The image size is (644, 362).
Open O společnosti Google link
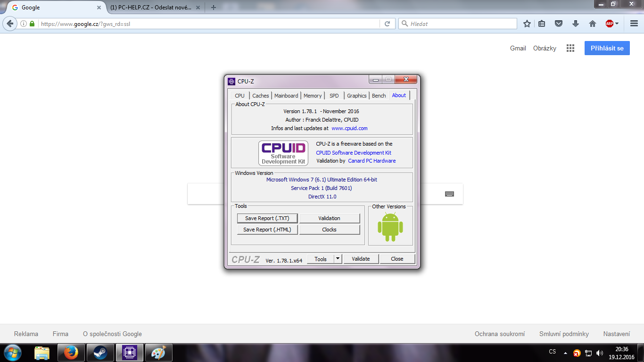click(112, 334)
